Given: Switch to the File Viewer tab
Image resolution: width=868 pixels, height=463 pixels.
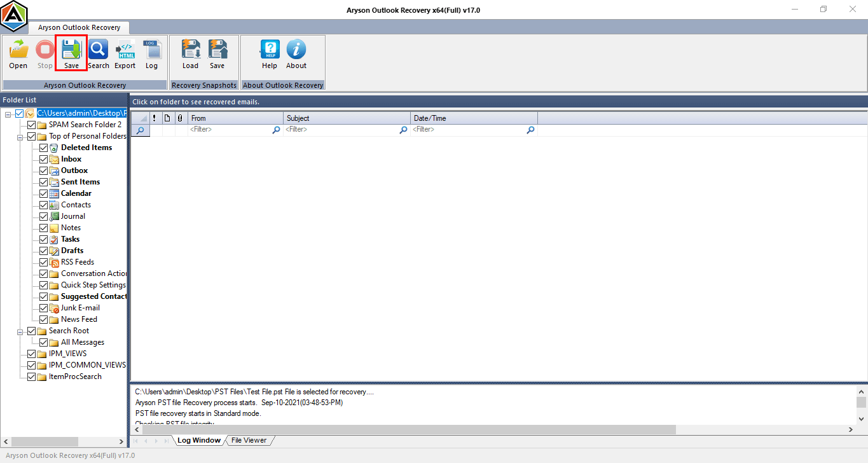Looking at the screenshot, I should 249,440.
